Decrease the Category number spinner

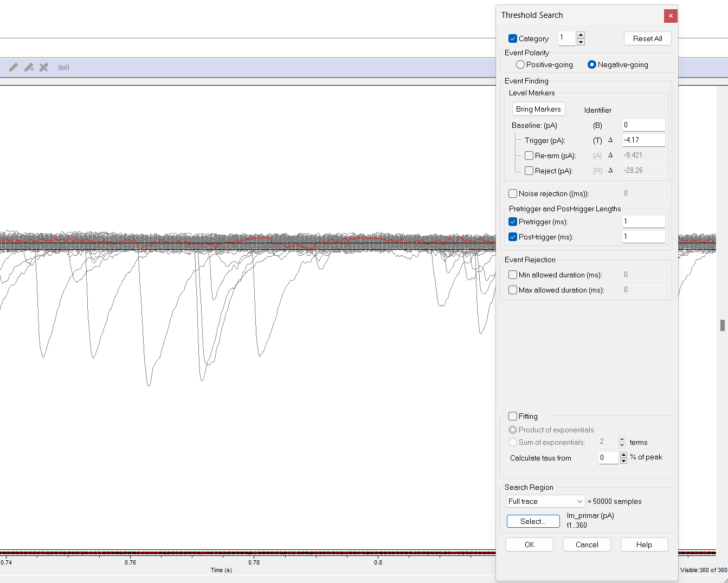(x=581, y=42)
